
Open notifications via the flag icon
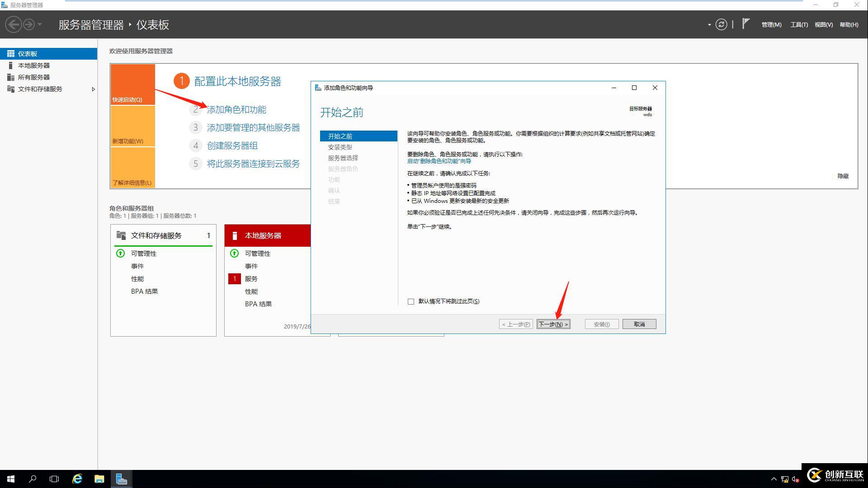(x=745, y=23)
